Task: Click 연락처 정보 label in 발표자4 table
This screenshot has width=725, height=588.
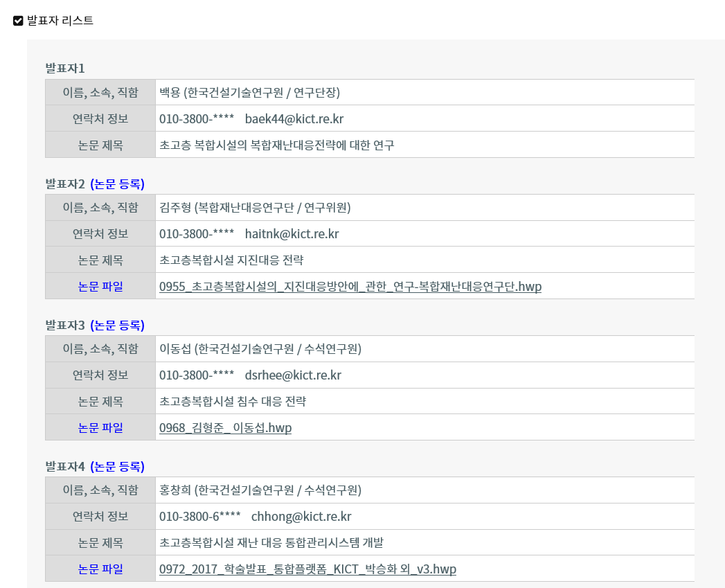Action: 100,516
